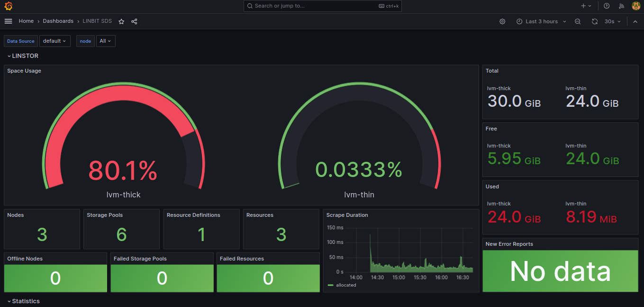Screen dimensions: 644x307
Task: Open the 30s refresh interval dropdown
Action: (x=612, y=21)
